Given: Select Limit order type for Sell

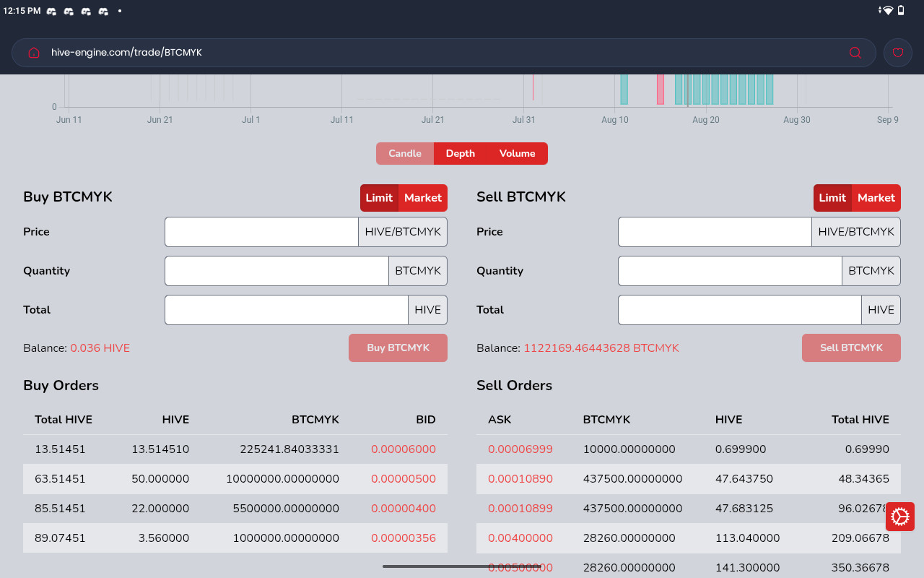Looking at the screenshot, I should click(832, 198).
